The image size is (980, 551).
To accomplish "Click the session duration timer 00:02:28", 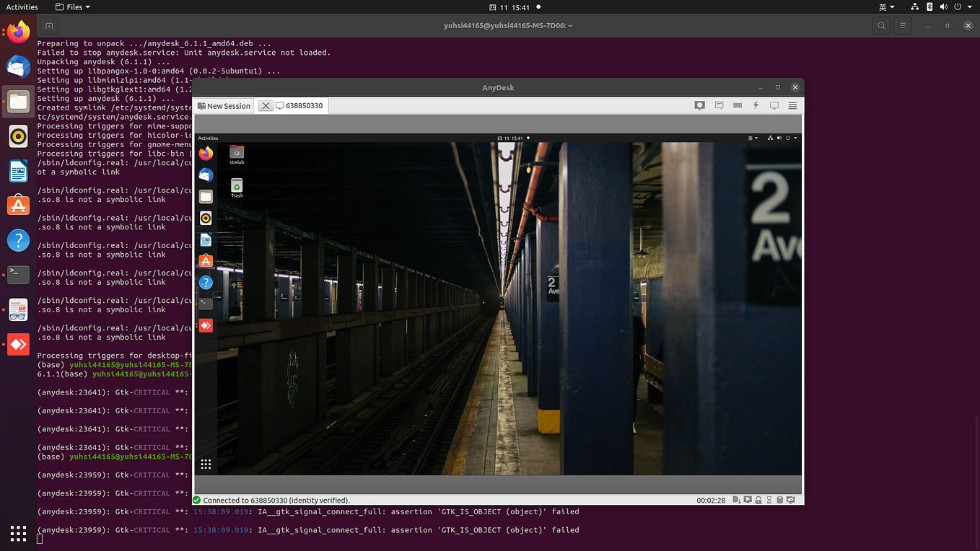I will click(x=712, y=499).
